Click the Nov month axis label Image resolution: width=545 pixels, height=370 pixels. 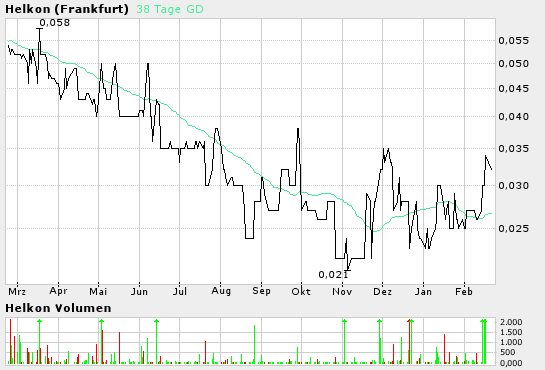click(x=342, y=291)
